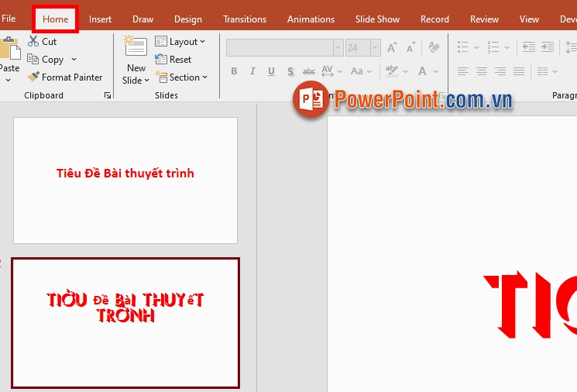Open the Line Spacing control
This screenshot has height=392, width=577.
click(571, 47)
